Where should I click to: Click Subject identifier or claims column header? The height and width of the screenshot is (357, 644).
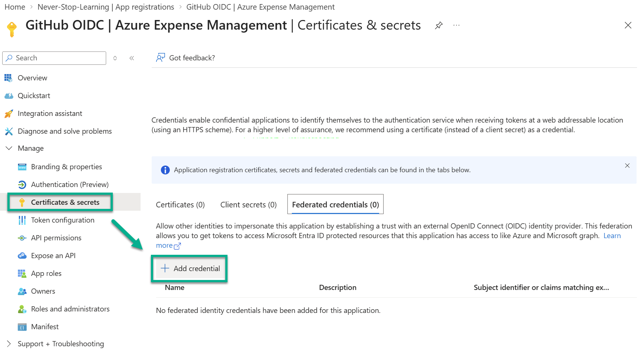pos(541,288)
